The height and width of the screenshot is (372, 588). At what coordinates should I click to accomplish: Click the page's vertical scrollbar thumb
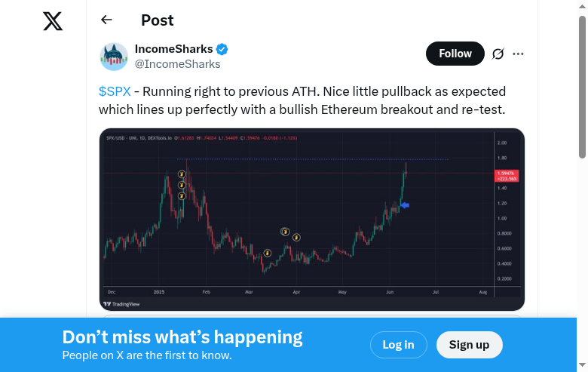[582, 87]
